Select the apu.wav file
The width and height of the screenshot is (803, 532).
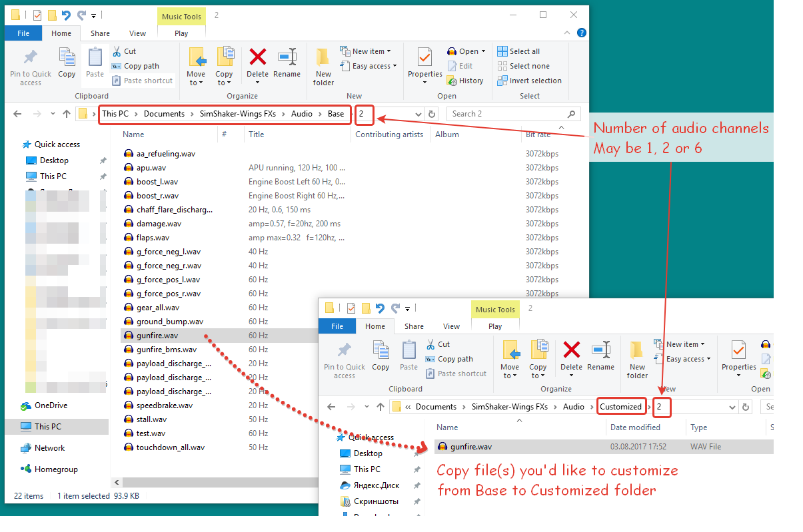[x=151, y=168]
